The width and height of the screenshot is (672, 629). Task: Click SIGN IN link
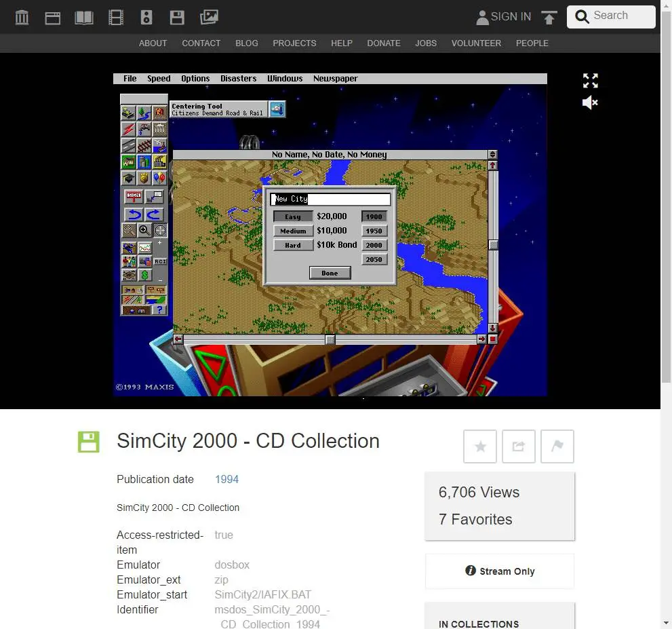point(504,17)
